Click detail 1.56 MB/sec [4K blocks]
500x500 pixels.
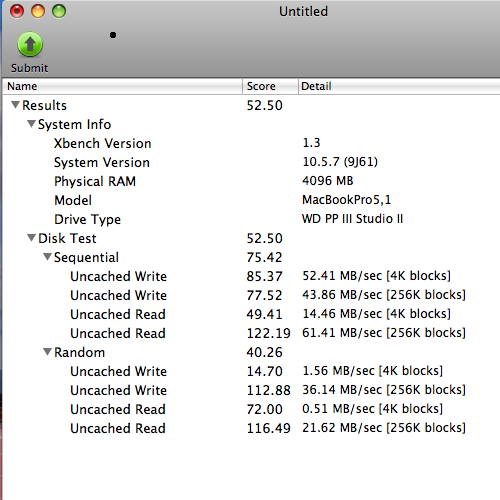pos(373,371)
